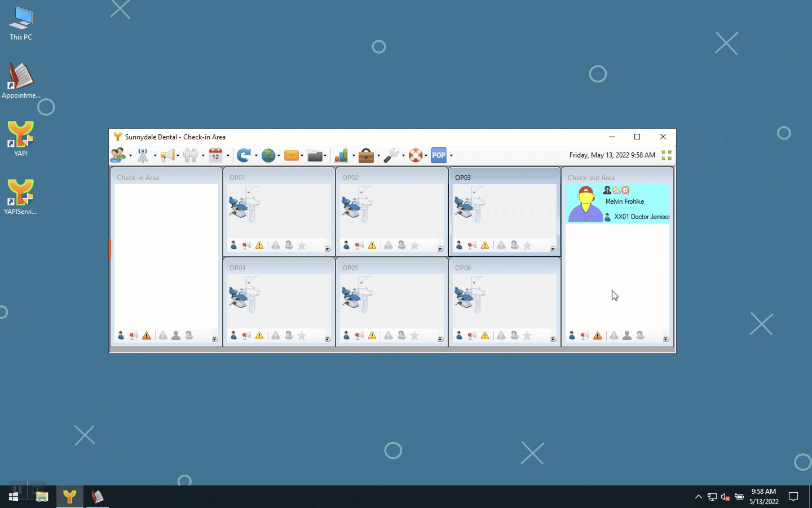This screenshot has width=812, height=508.
Task: Click the star icon in the OP02 panel
Action: coord(414,245)
